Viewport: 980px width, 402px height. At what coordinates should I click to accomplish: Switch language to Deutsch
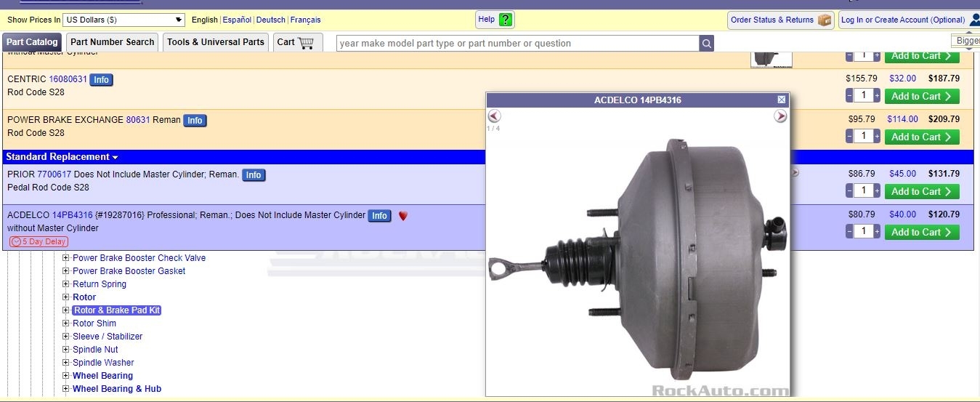pos(271,20)
